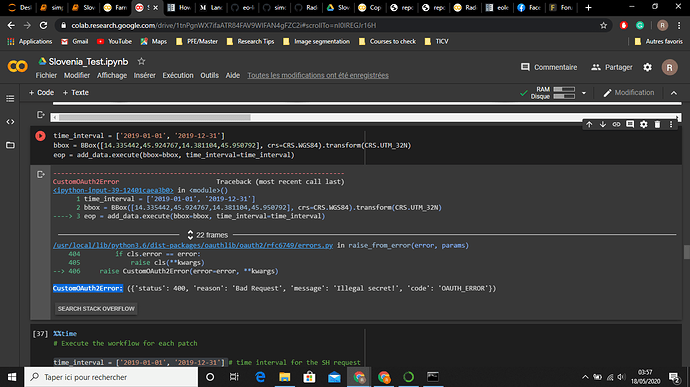Click SEARCH STACK OVERFLOW button
The image size is (690, 387).
[96, 309]
